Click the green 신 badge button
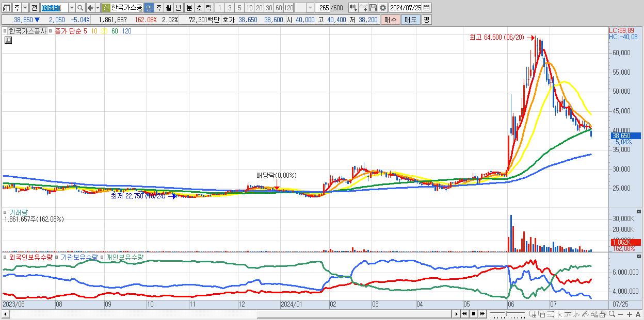 (x=106, y=8)
